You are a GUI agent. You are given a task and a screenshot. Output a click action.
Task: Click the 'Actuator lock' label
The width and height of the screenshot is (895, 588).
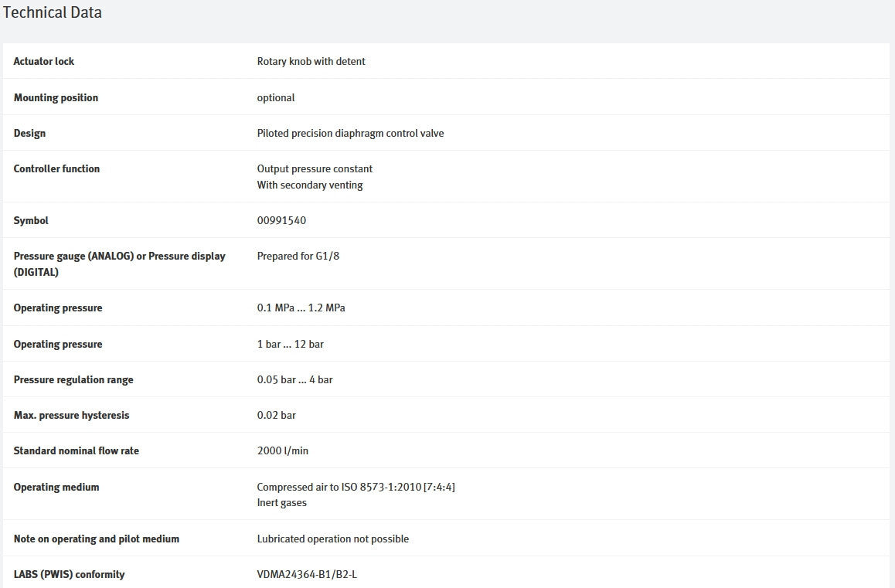[x=44, y=61]
